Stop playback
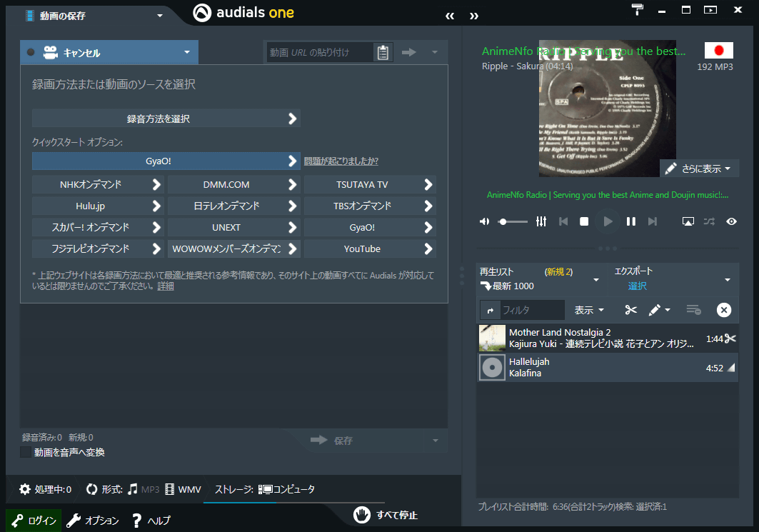Screen dimensions: 759x532 click(584, 221)
